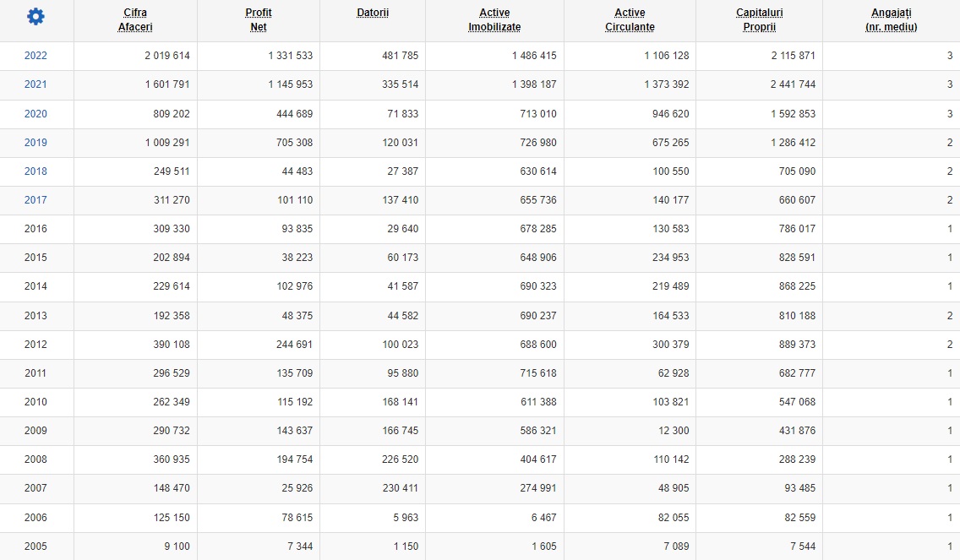Open the 2019 year link
This screenshot has width=960, height=560.
(35, 143)
